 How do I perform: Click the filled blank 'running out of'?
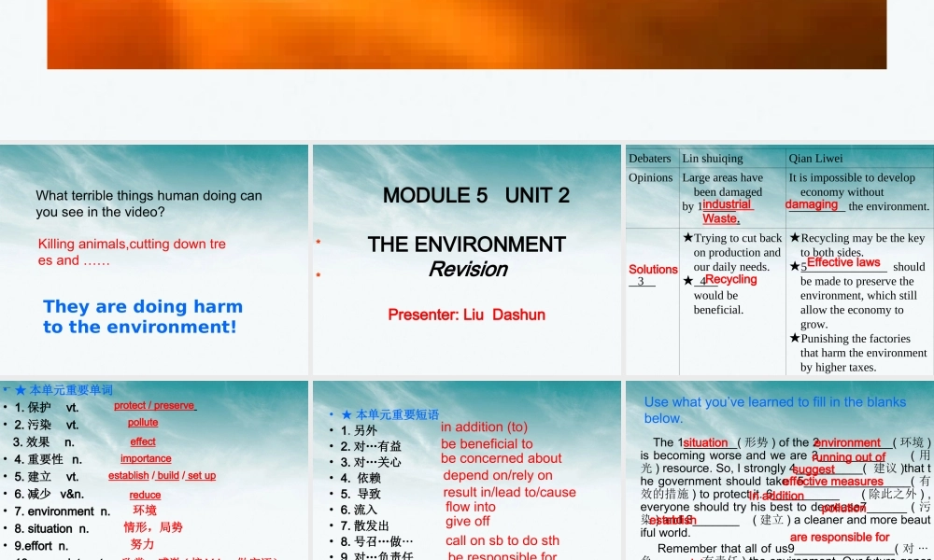coord(849,457)
